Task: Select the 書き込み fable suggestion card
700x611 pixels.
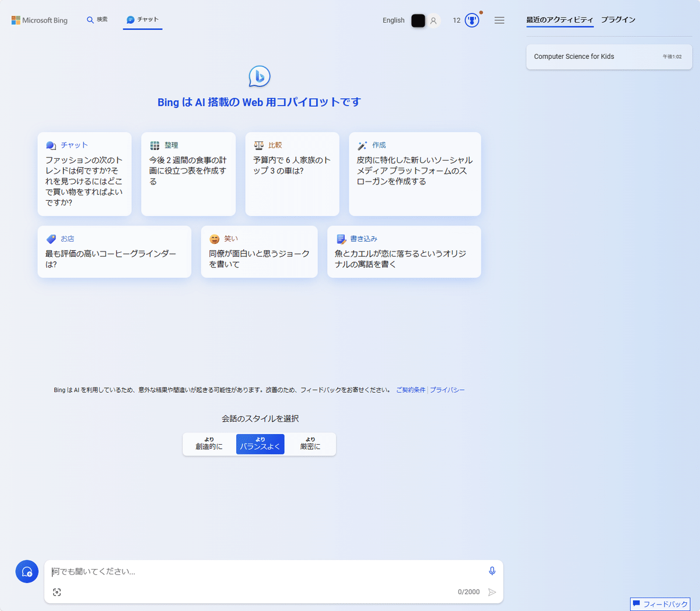Action: (404, 252)
